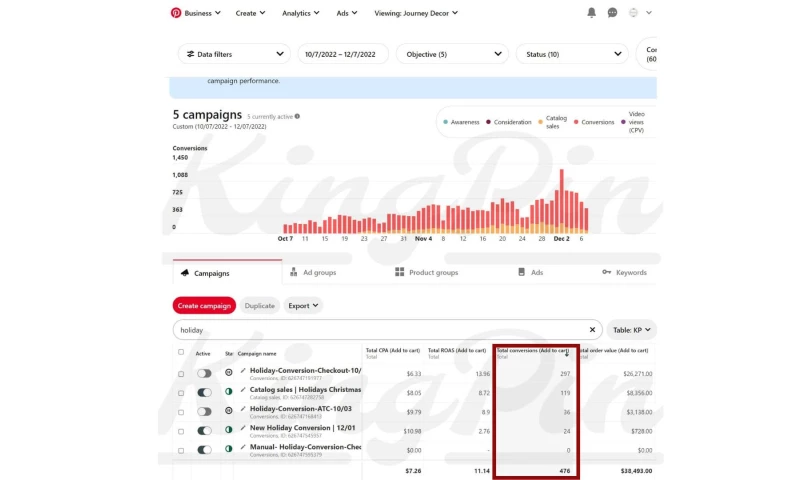Clear the holiday search with X icon

click(x=592, y=329)
